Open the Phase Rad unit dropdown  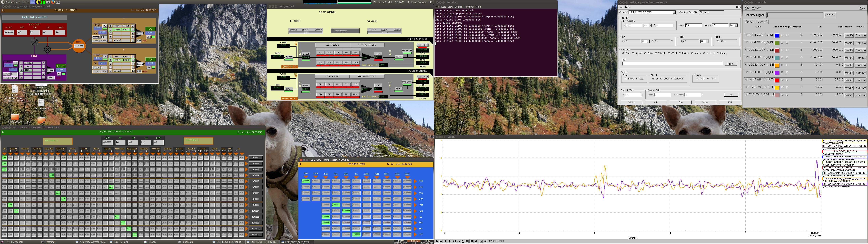point(736,25)
